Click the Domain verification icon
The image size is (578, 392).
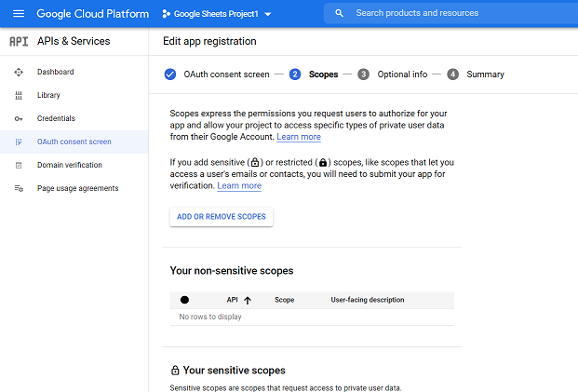(x=19, y=165)
